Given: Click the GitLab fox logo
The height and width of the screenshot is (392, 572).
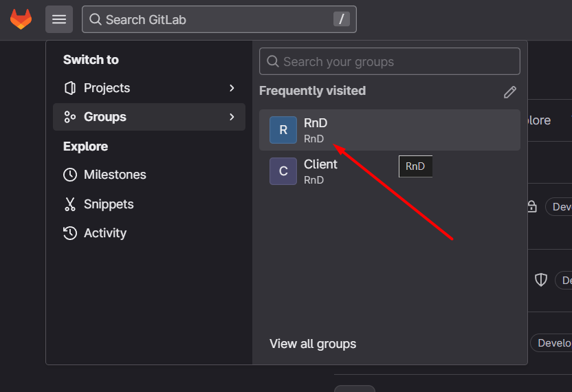Looking at the screenshot, I should 21,19.
